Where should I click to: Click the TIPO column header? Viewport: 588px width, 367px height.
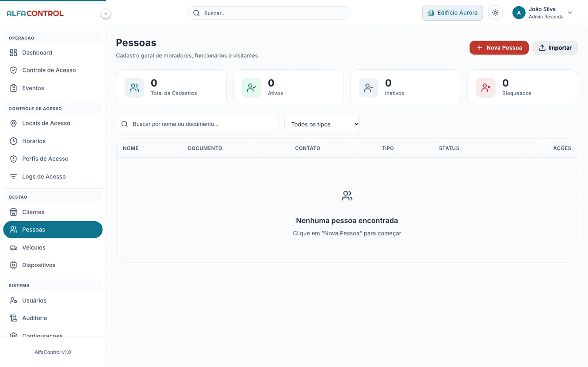coord(388,148)
